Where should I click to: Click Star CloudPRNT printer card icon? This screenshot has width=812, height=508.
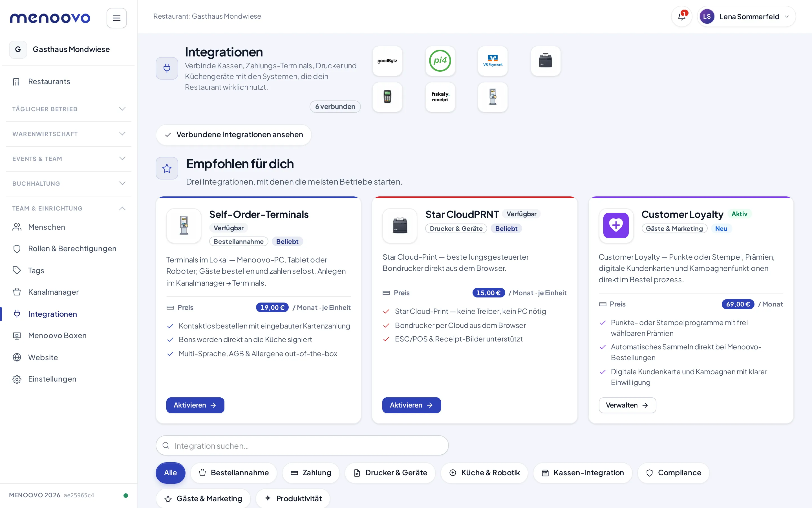pyautogui.click(x=400, y=225)
